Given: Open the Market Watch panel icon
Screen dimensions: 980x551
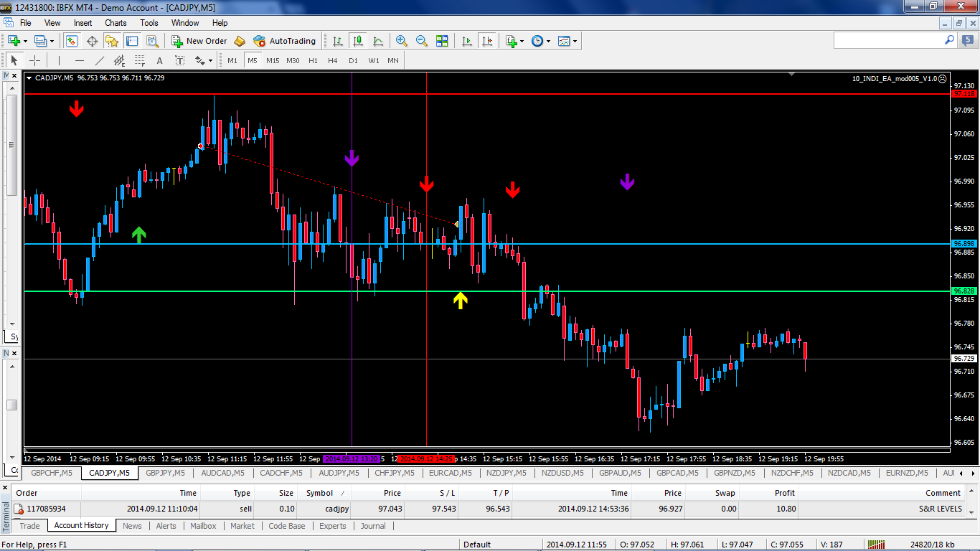Looking at the screenshot, I should (x=72, y=41).
